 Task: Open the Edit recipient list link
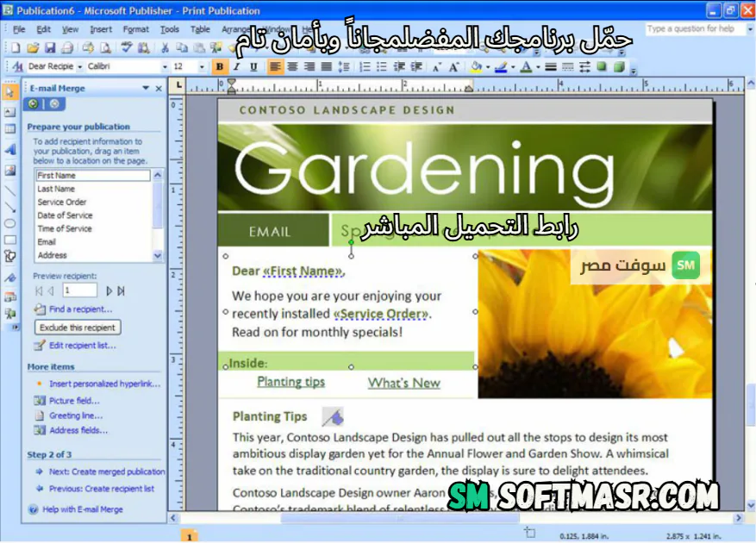coord(83,346)
